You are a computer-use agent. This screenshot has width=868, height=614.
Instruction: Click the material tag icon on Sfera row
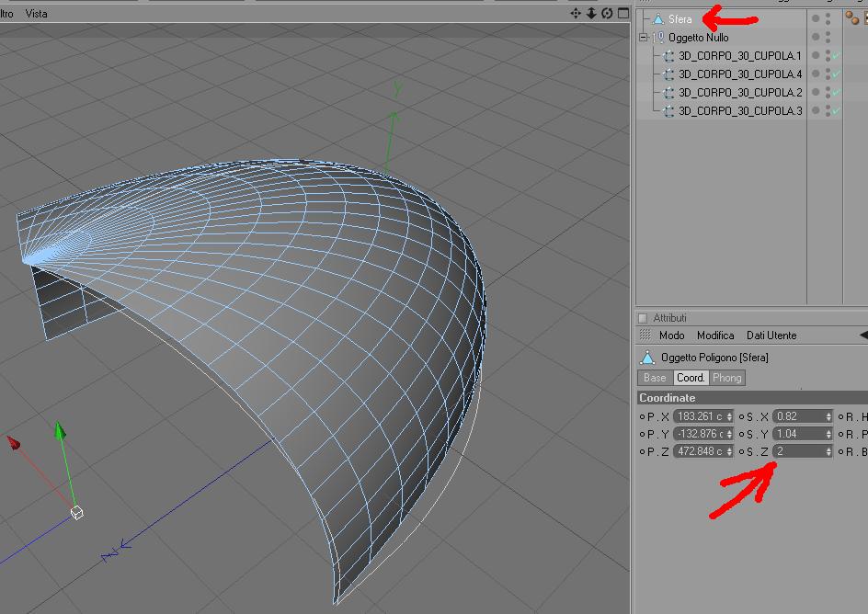[x=852, y=18]
